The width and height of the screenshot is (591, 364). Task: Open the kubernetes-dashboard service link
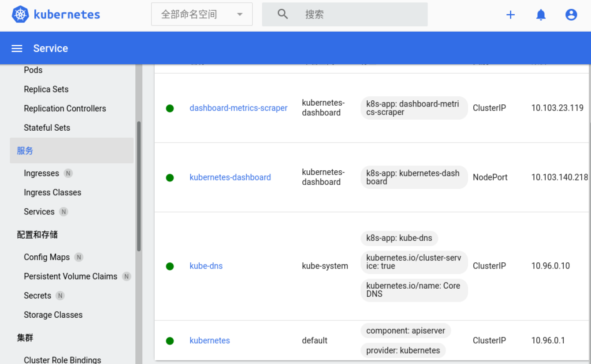tap(230, 177)
